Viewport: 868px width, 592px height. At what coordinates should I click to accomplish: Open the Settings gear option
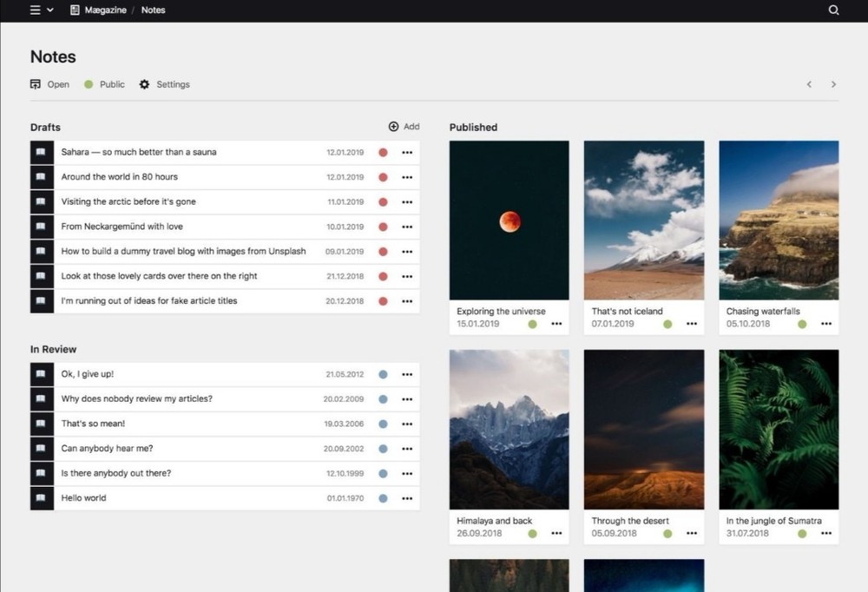point(144,84)
